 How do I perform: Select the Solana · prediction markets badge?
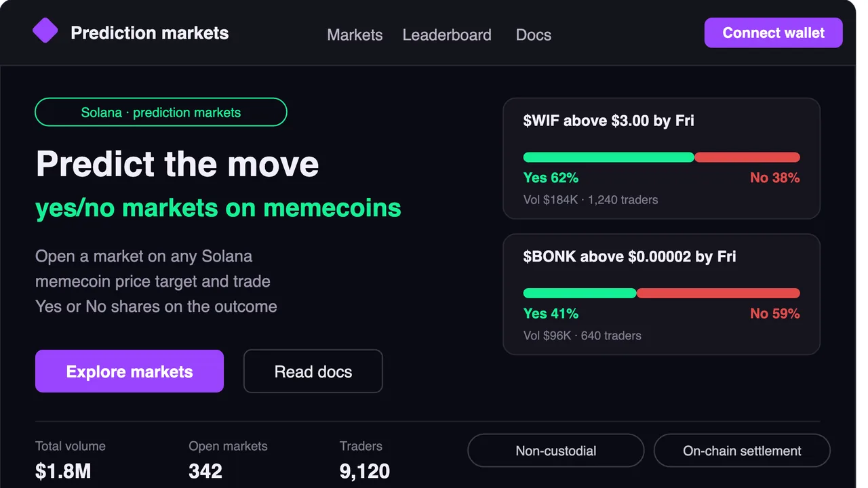(161, 113)
